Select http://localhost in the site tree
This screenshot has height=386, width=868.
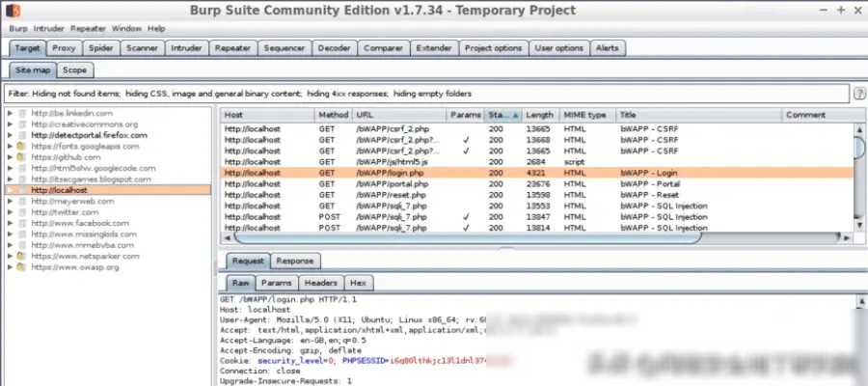59,190
